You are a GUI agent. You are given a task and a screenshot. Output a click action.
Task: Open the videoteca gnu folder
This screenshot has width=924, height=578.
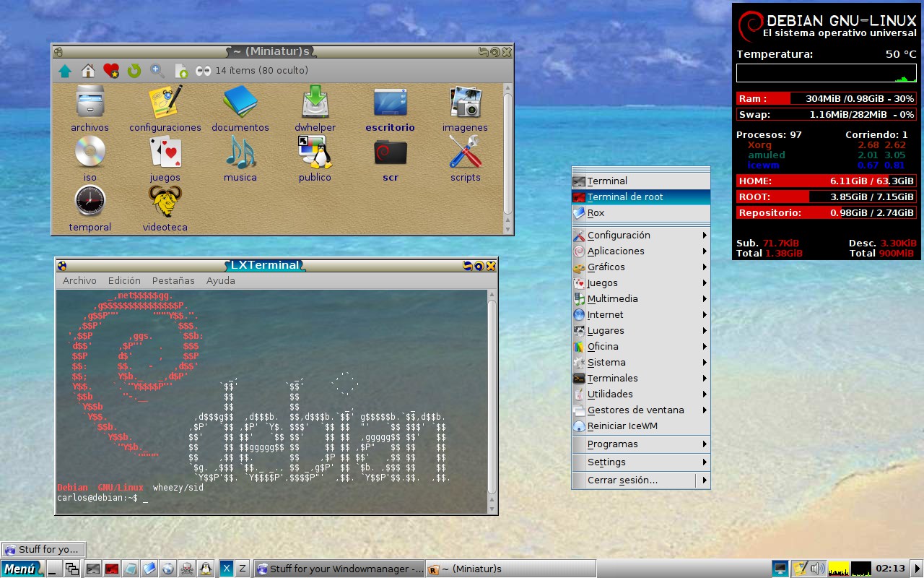(165, 209)
